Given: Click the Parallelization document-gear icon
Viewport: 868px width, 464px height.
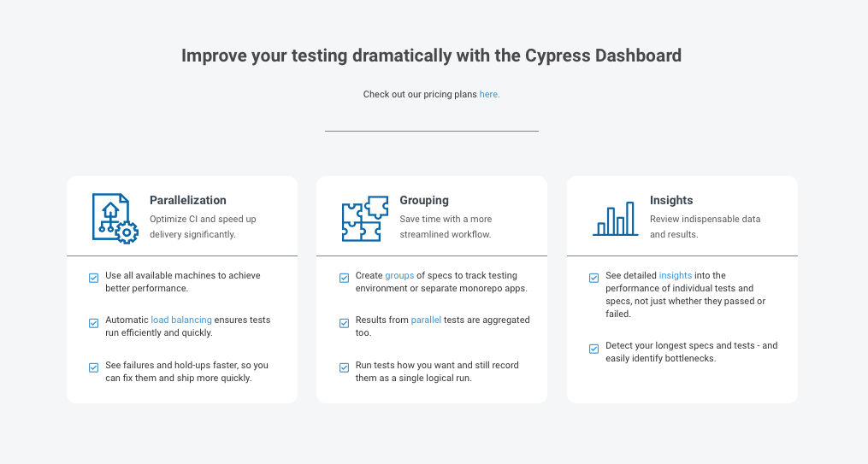Looking at the screenshot, I should tap(115, 219).
